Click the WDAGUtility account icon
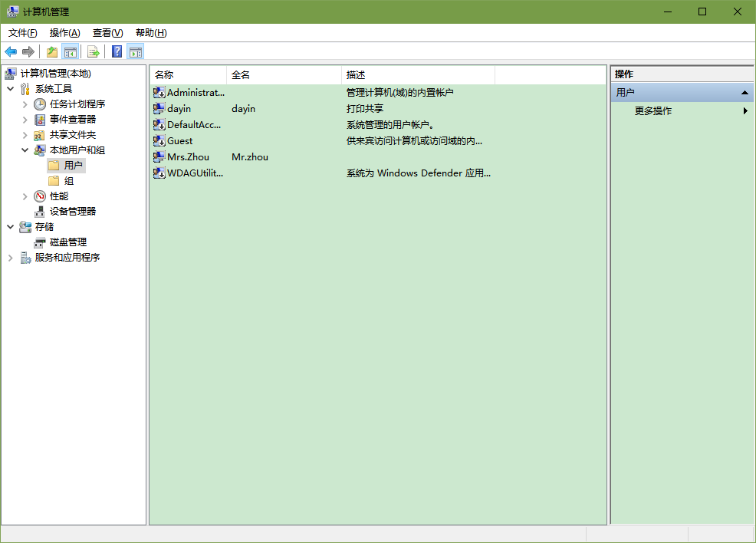Screen dimensions: 756x543 159,173
